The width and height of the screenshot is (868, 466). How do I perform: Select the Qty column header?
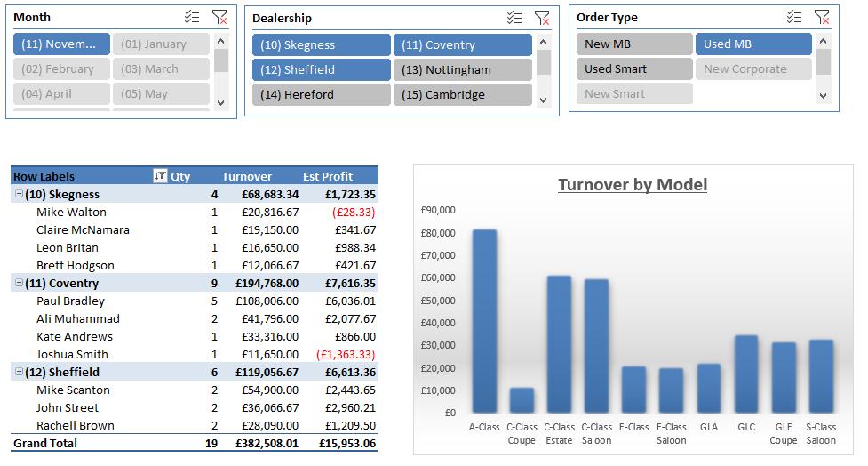tap(180, 176)
